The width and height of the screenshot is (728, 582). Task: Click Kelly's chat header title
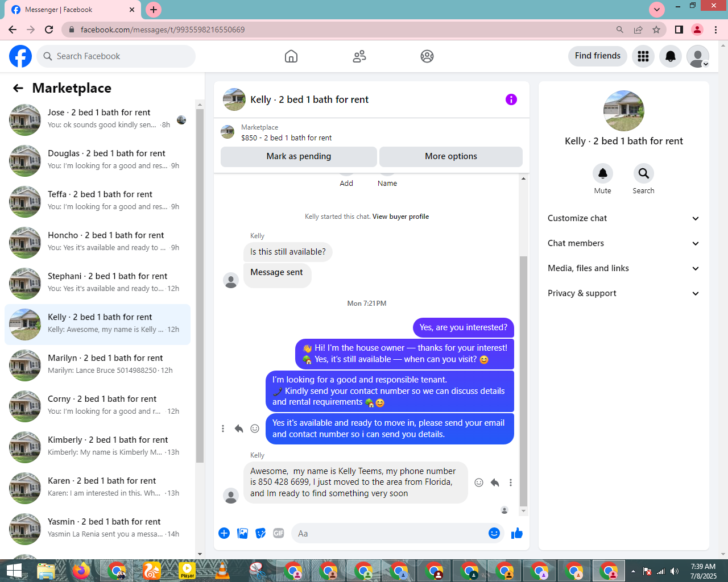click(x=309, y=99)
